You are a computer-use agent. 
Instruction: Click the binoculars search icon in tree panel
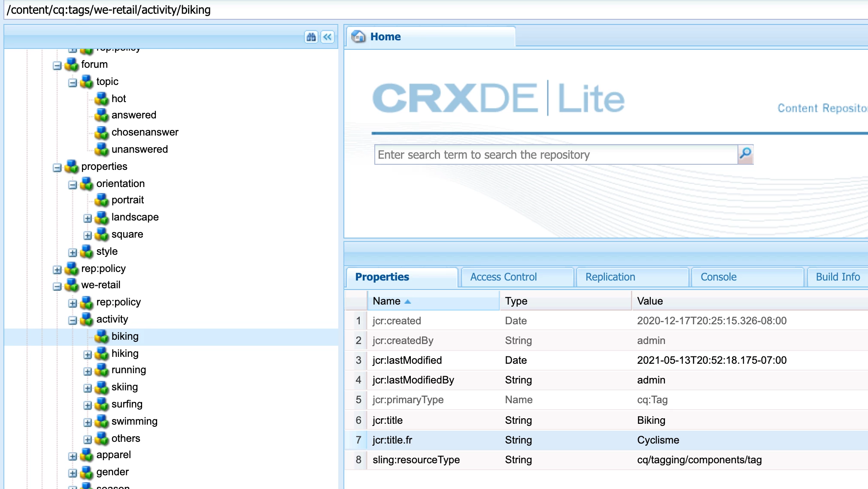click(311, 37)
